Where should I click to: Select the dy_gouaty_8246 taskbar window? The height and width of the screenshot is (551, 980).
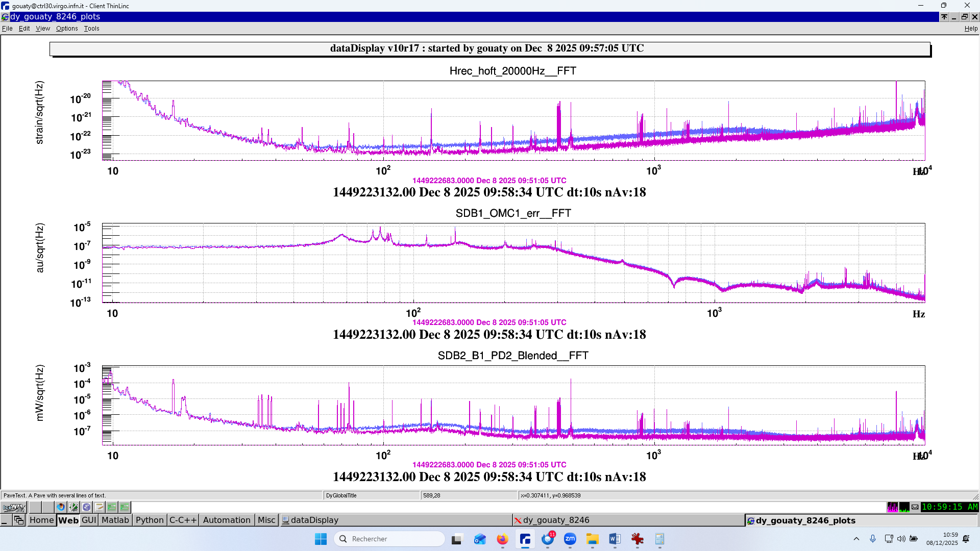pyautogui.click(x=556, y=520)
